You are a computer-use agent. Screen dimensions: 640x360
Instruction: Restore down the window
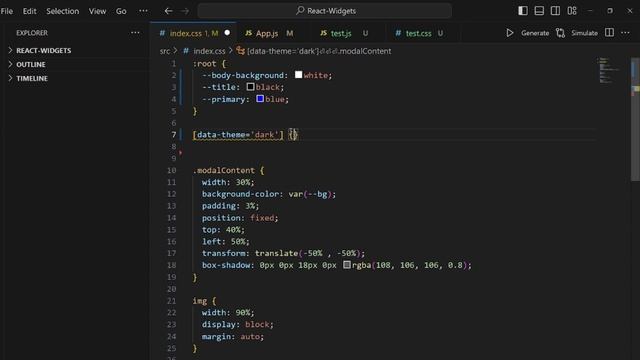610,11
